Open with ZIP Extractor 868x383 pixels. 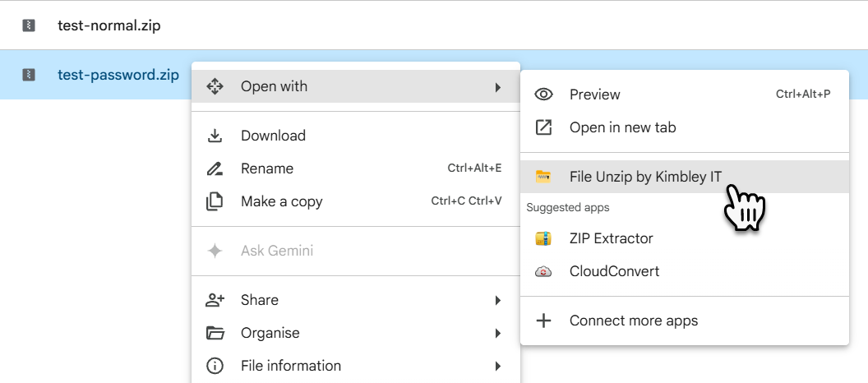pos(685,238)
